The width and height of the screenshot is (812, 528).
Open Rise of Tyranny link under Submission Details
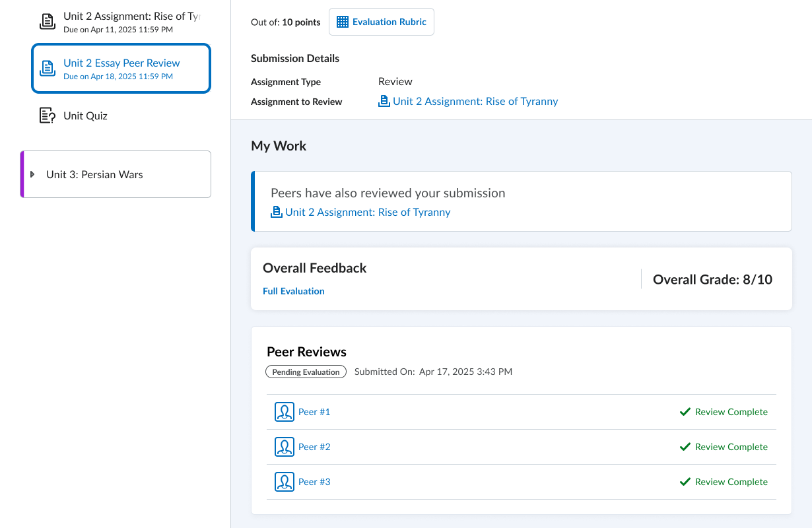tap(475, 102)
